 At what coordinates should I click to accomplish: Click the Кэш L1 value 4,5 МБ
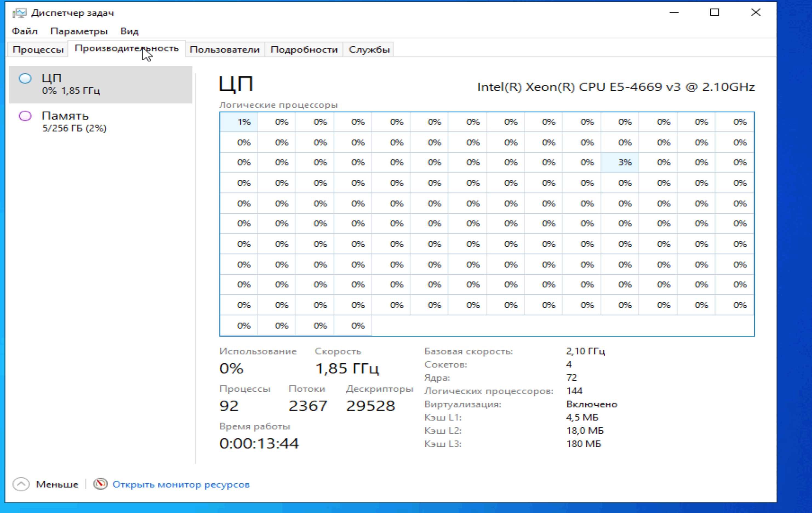(x=582, y=417)
